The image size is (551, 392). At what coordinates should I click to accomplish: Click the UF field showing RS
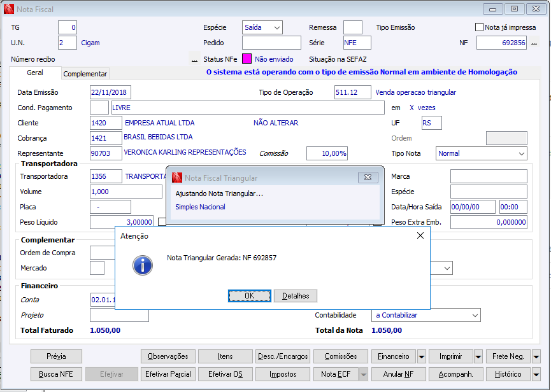[431, 123]
